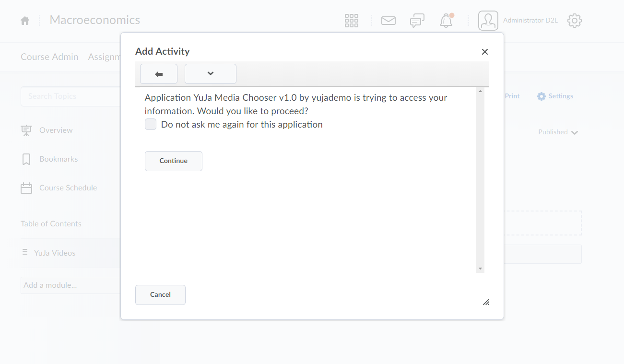Select the YuJa Videos module

(x=55, y=253)
